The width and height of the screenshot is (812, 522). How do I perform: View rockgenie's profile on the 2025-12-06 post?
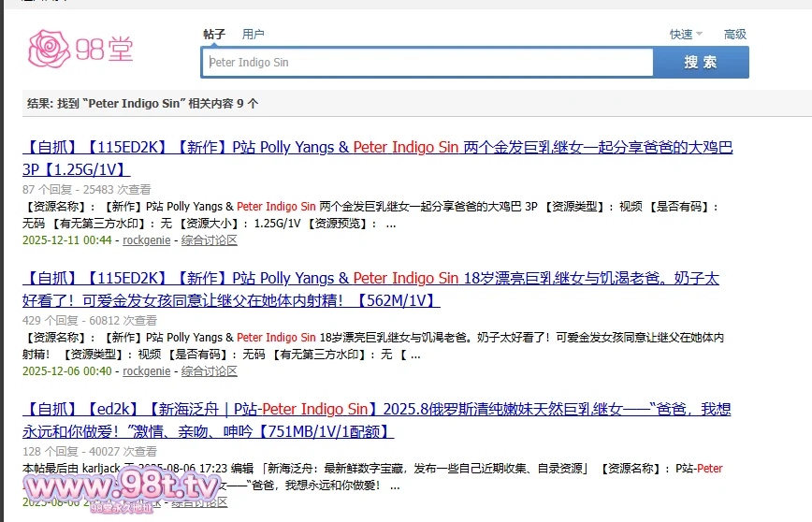click(x=147, y=371)
